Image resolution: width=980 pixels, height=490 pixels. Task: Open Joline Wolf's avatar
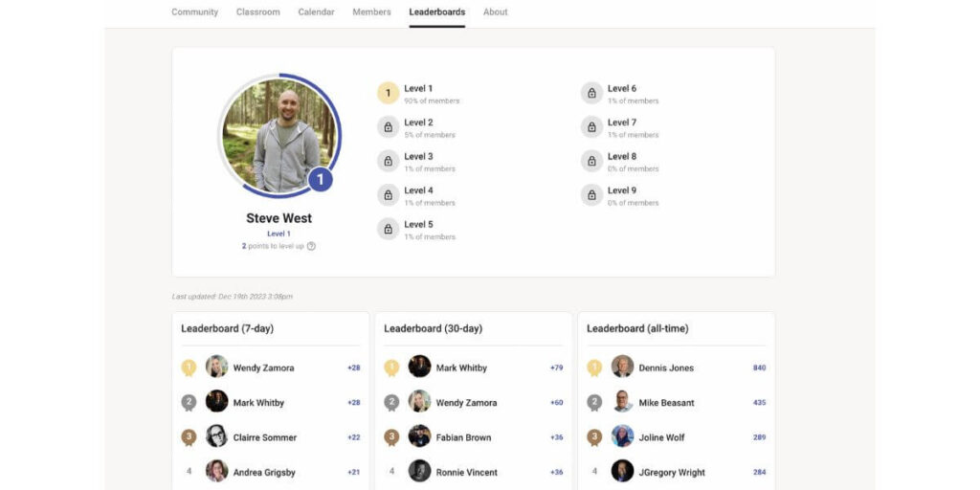point(622,436)
